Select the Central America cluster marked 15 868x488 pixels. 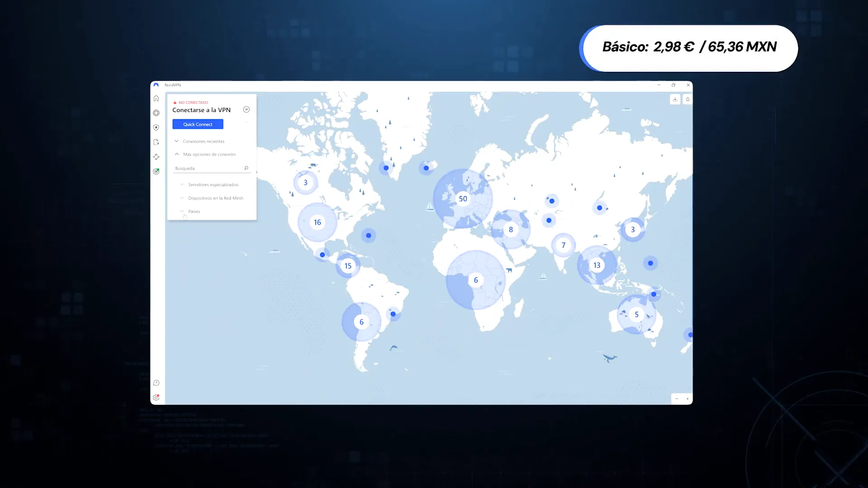pos(348,266)
